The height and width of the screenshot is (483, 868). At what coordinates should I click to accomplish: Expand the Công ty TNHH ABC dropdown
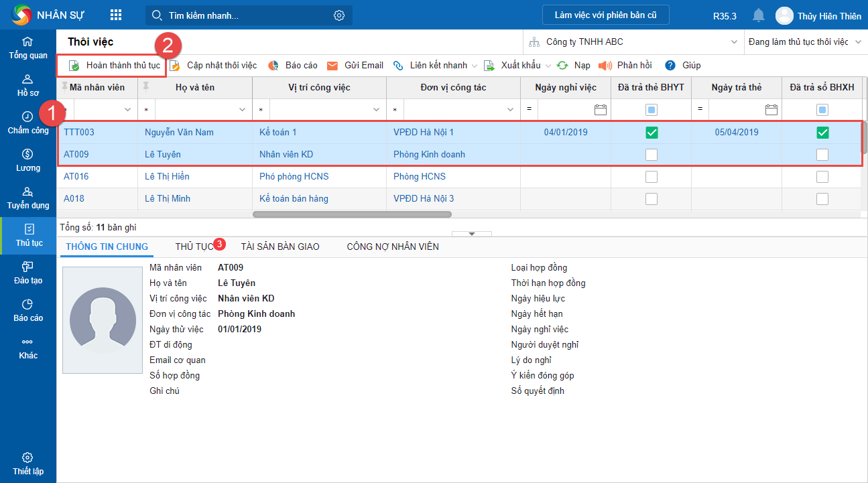click(733, 42)
